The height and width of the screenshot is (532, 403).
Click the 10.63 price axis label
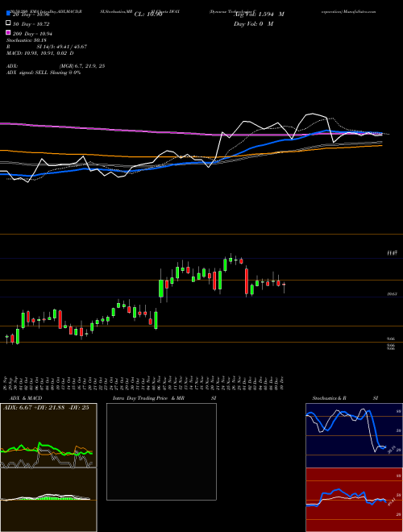pyautogui.click(x=392, y=294)
